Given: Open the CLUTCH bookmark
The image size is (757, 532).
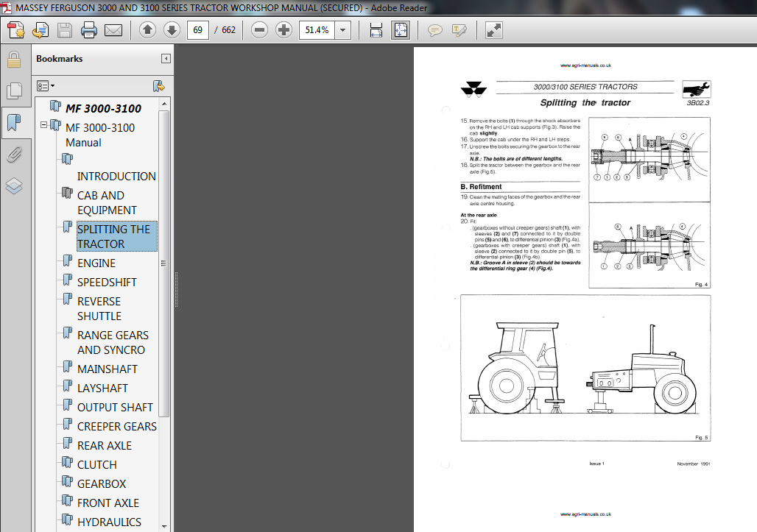Looking at the screenshot, I should tap(97, 465).
